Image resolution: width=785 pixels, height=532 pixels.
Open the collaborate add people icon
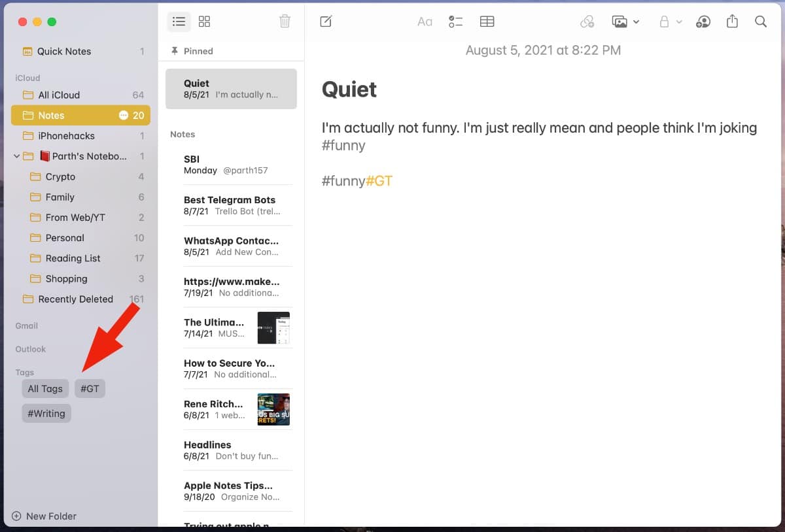[x=703, y=22]
